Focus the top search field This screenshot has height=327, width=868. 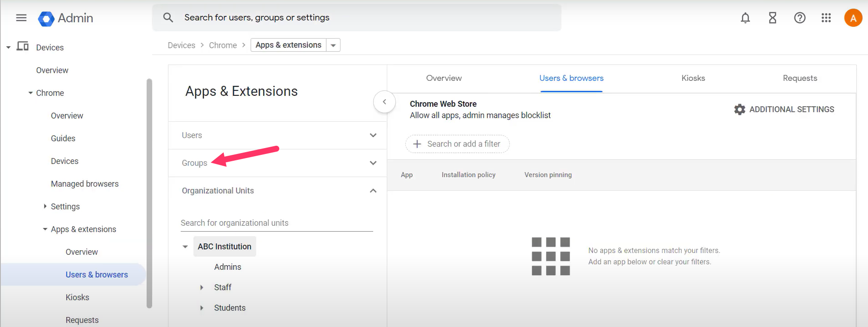(357, 18)
